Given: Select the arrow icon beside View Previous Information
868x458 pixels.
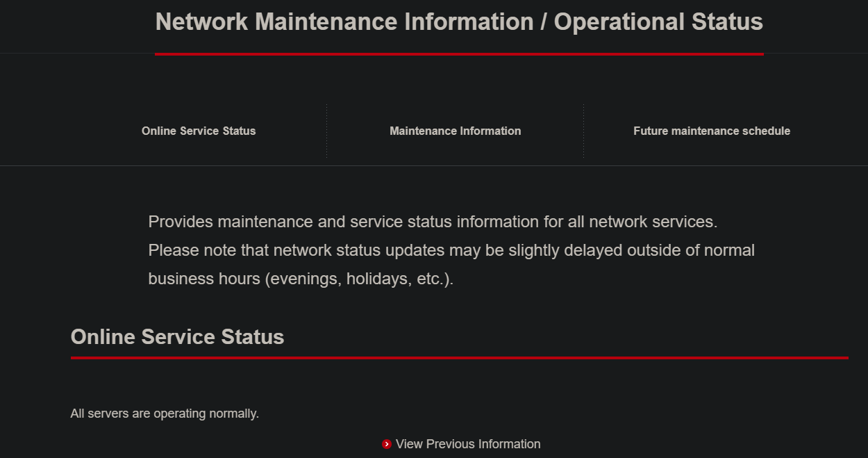Looking at the screenshot, I should coord(386,443).
